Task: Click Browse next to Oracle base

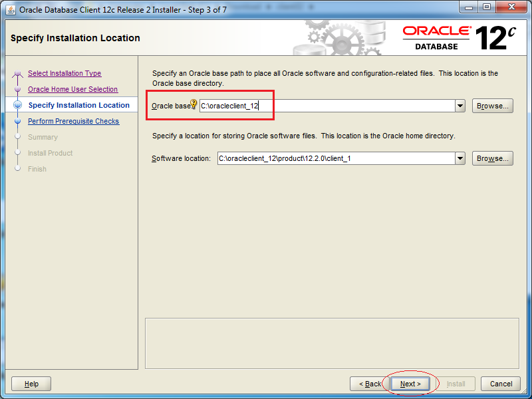Action: tap(492, 106)
